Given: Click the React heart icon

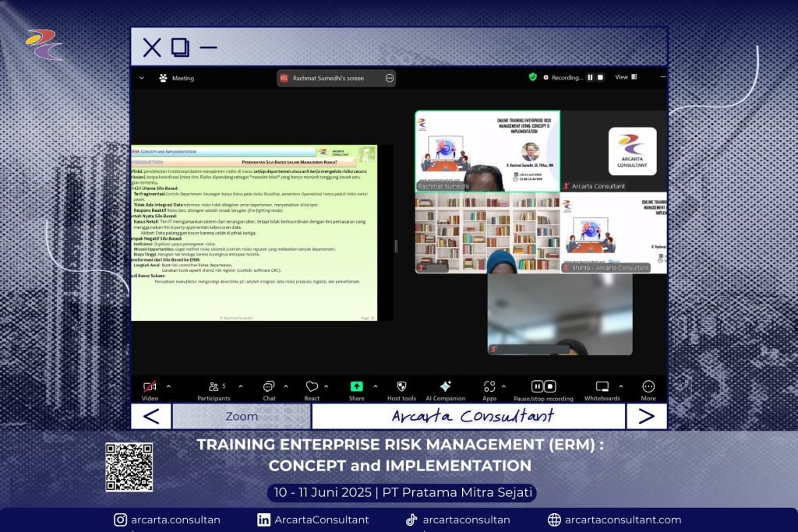Looking at the screenshot, I should point(312,387).
